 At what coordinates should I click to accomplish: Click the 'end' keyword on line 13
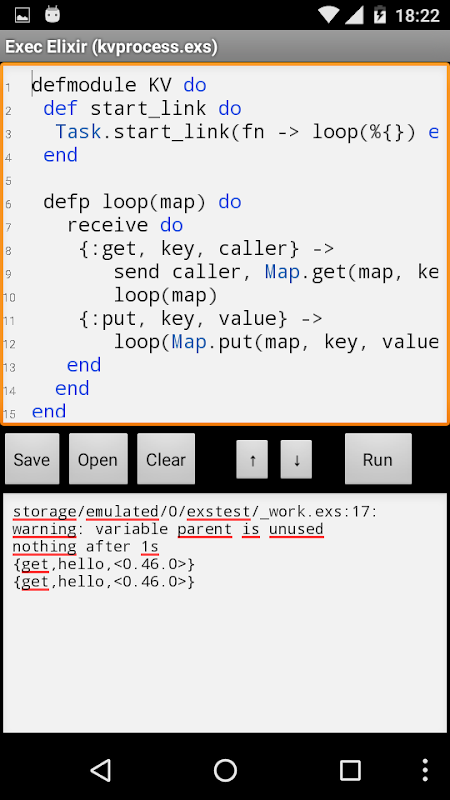coord(84,365)
